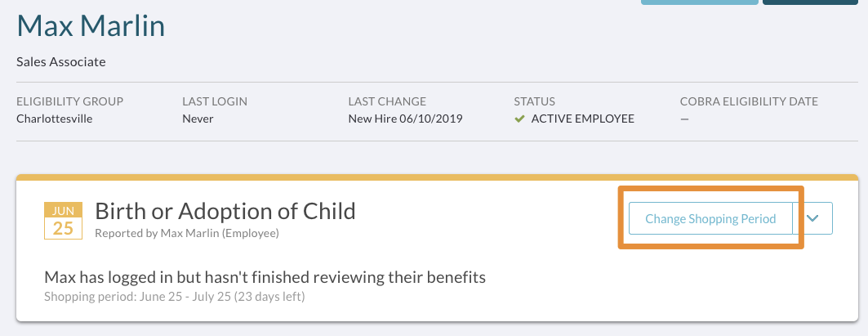The width and height of the screenshot is (868, 336).
Task: Click the dash under COBRA Eligibility Date
Action: click(x=685, y=119)
